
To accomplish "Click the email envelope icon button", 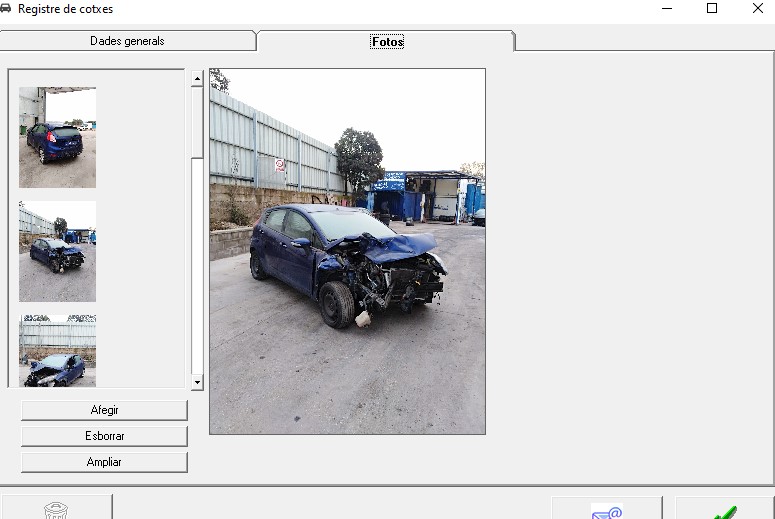I will point(606,511).
